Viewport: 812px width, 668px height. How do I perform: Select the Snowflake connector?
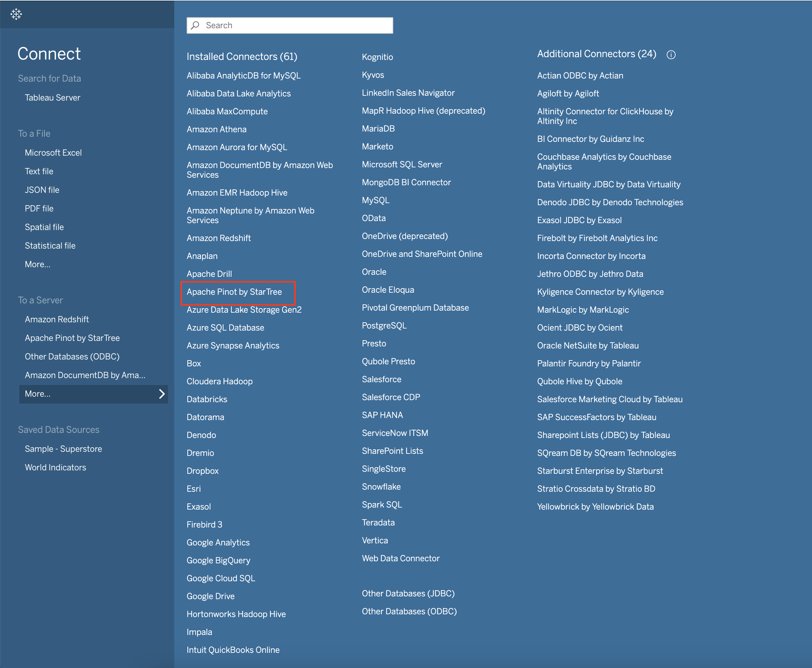click(x=381, y=487)
